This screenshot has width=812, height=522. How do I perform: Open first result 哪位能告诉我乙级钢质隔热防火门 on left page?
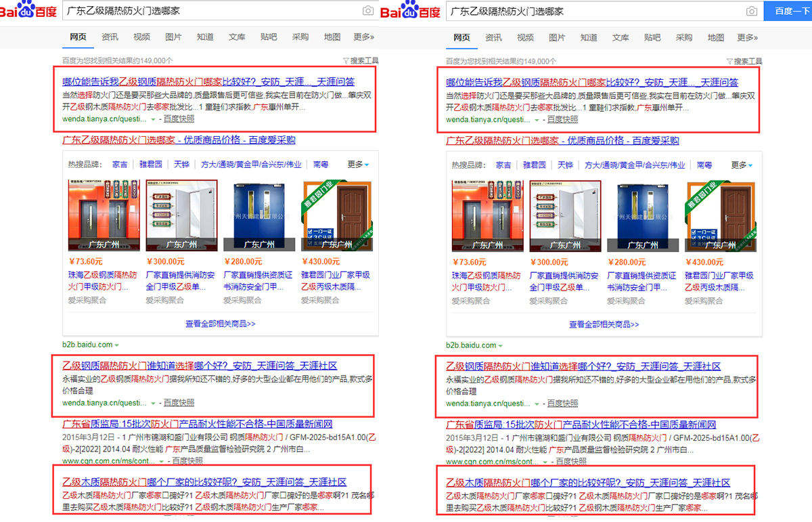pyautogui.click(x=208, y=82)
